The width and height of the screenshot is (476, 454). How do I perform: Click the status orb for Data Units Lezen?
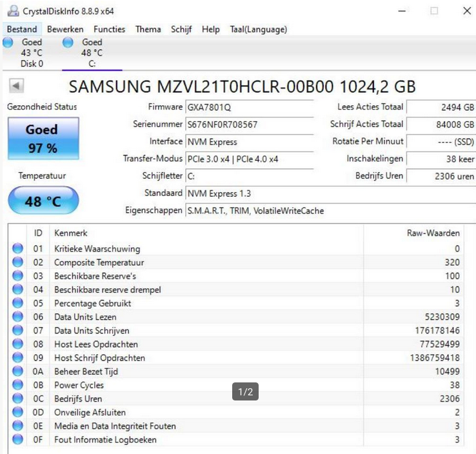pyautogui.click(x=17, y=317)
